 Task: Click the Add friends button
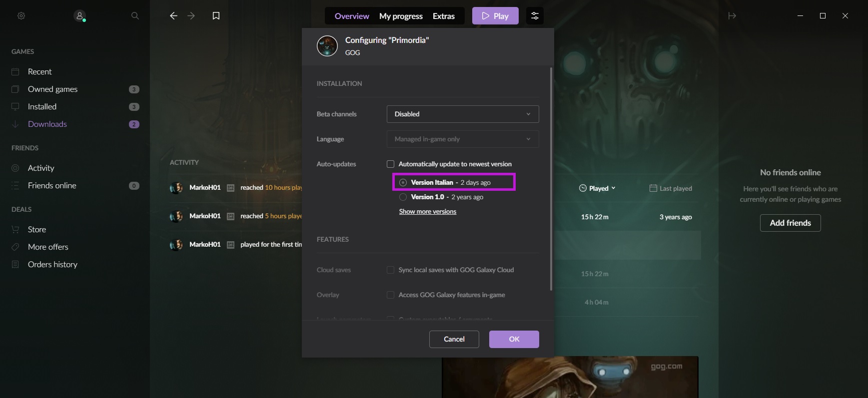coord(791,223)
